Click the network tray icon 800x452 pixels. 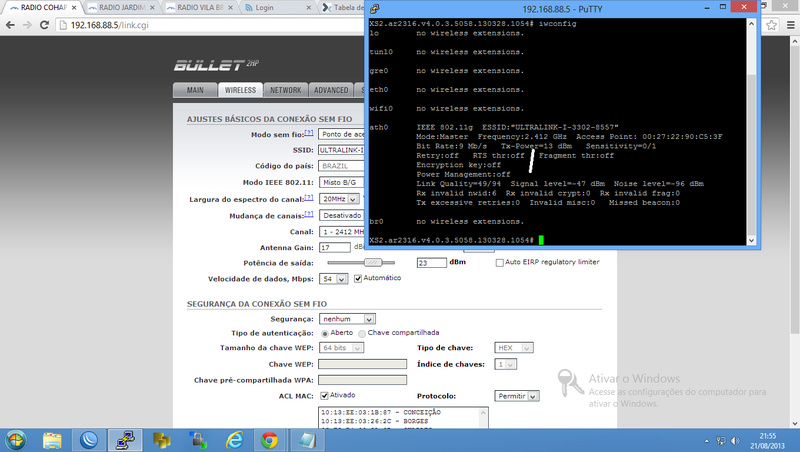tap(721, 441)
